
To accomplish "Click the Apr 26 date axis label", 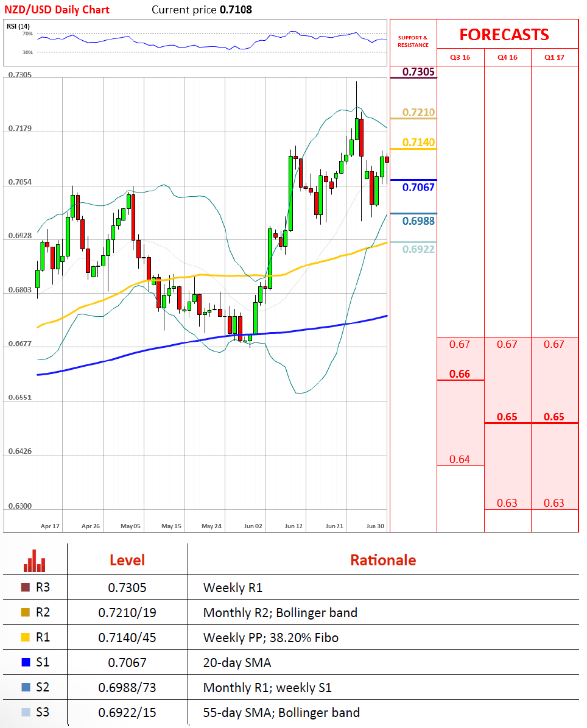I will click(x=91, y=526).
